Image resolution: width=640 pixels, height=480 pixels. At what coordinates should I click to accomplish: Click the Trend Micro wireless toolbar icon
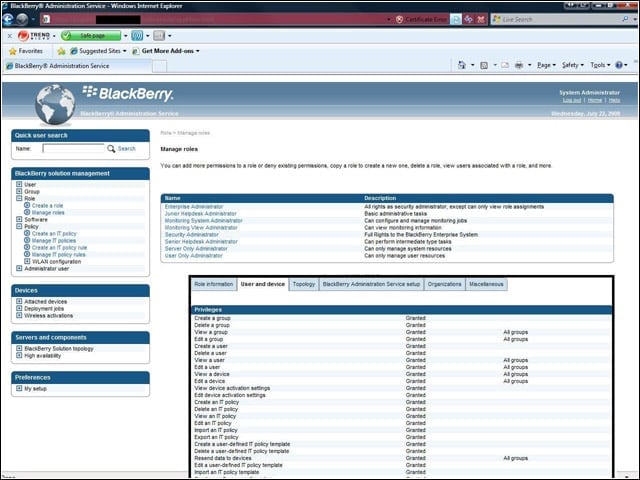coord(137,36)
